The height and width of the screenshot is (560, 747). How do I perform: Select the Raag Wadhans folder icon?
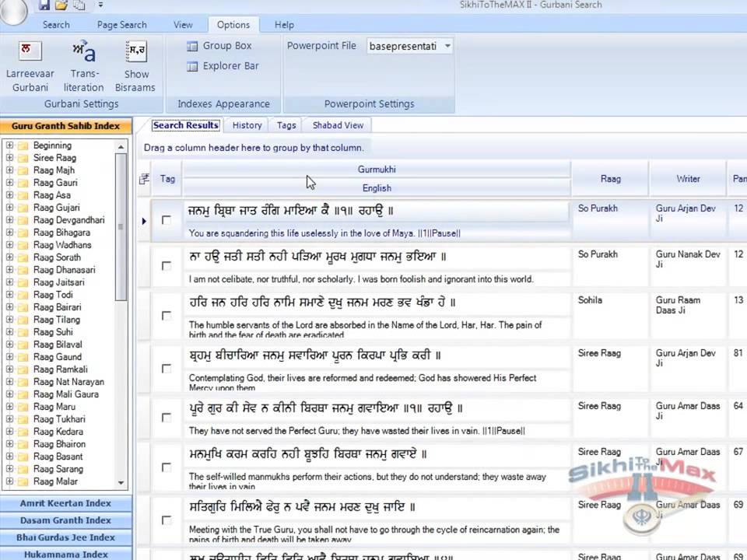(x=23, y=245)
